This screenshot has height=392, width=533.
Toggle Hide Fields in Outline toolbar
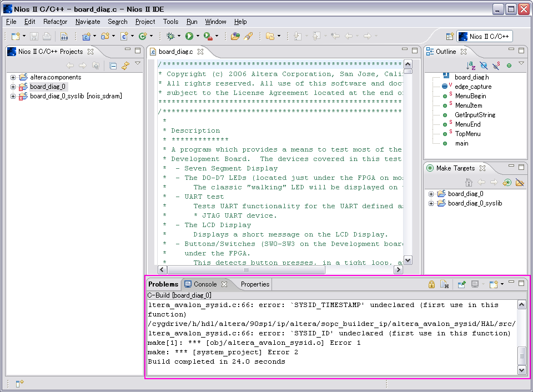pos(484,66)
